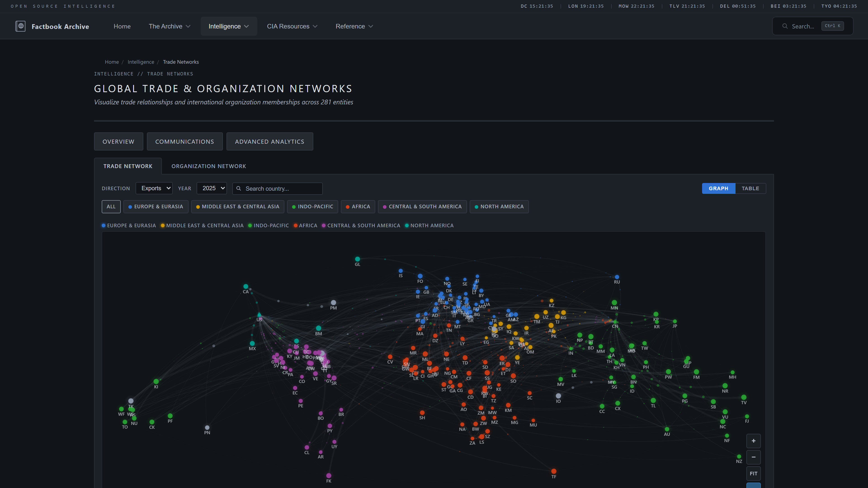
Task: Zoom into the graph with the plus icon
Action: (754, 441)
